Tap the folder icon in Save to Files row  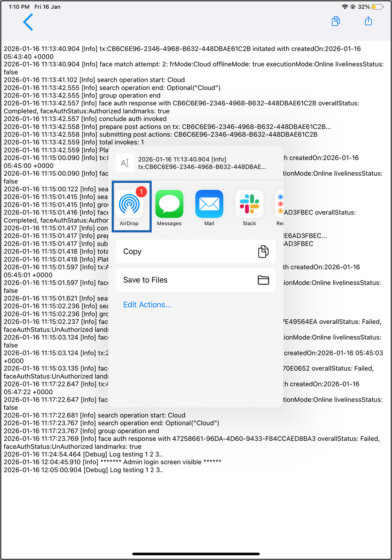264,280
